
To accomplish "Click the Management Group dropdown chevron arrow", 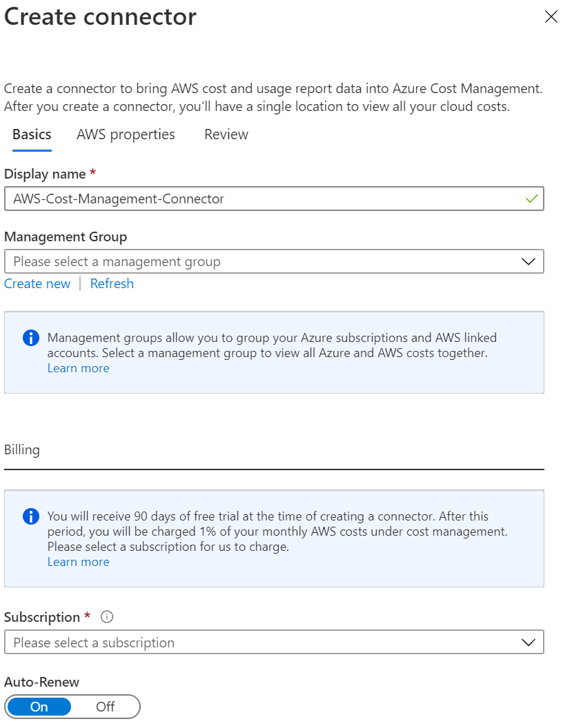I will 529,262.
